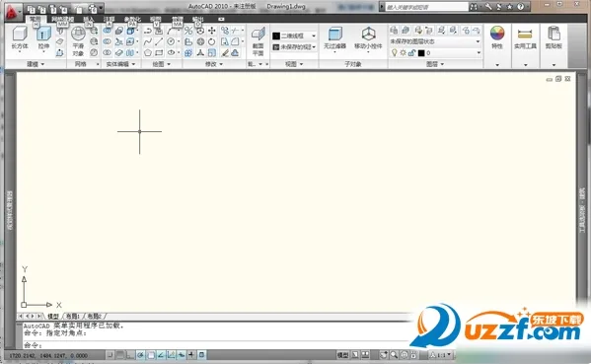
Task: Switch to the Output (输出) ribbon tab
Action: (198, 19)
